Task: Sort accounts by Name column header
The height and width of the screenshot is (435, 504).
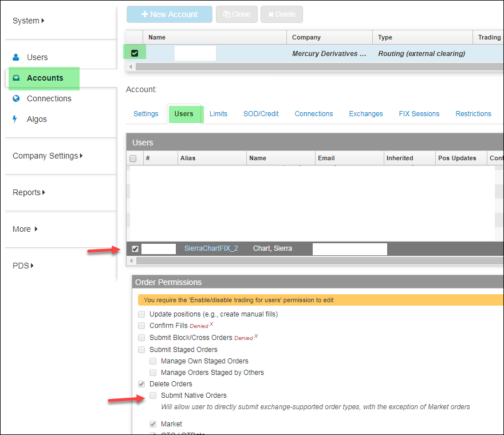Action: (x=215, y=37)
